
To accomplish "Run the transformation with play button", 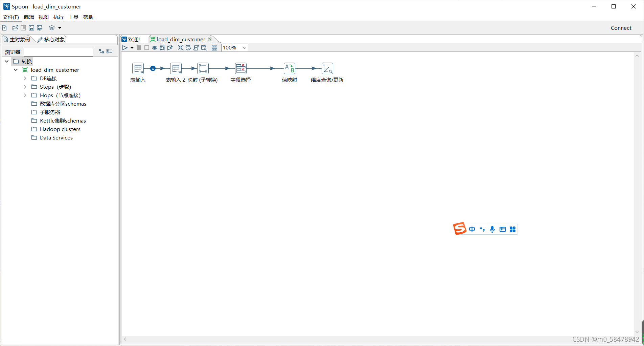I will pyautogui.click(x=125, y=48).
